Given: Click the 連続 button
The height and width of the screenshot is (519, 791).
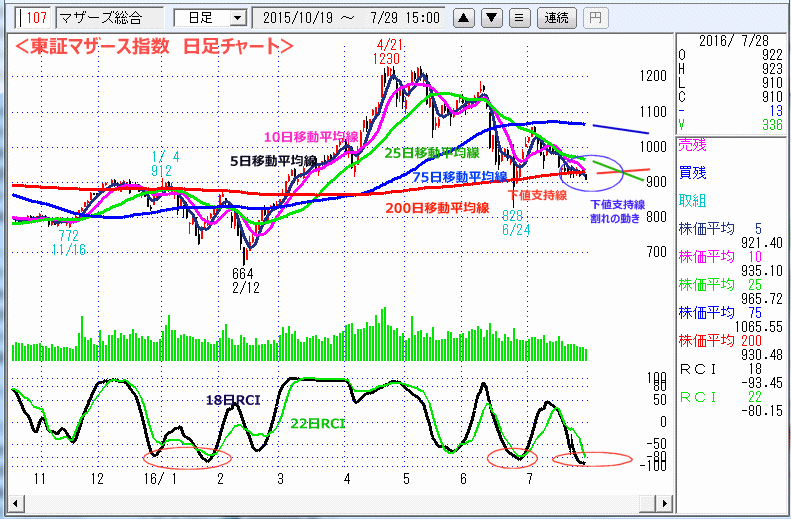Looking at the screenshot, I should (556, 19).
